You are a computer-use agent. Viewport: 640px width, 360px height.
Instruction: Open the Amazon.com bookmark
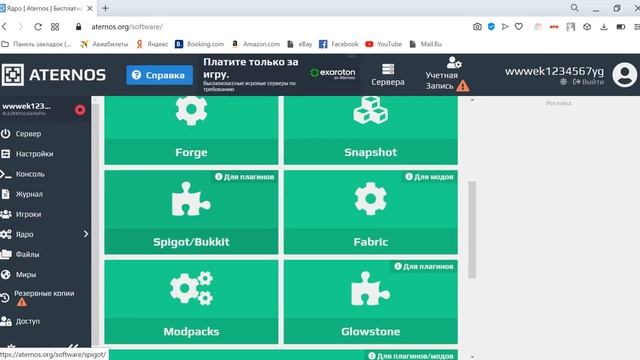click(256, 44)
